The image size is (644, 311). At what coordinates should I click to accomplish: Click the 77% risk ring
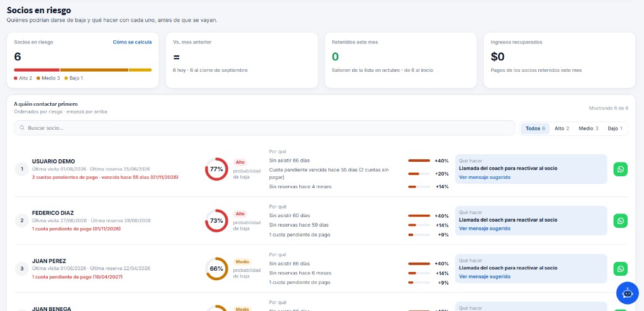click(216, 169)
